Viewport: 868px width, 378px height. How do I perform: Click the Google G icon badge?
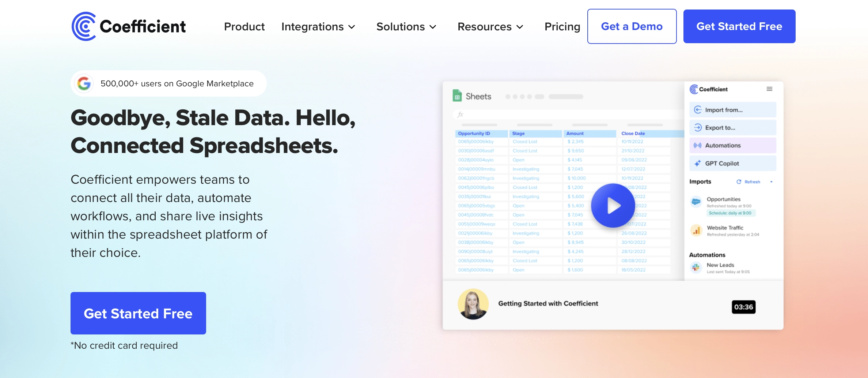[84, 83]
